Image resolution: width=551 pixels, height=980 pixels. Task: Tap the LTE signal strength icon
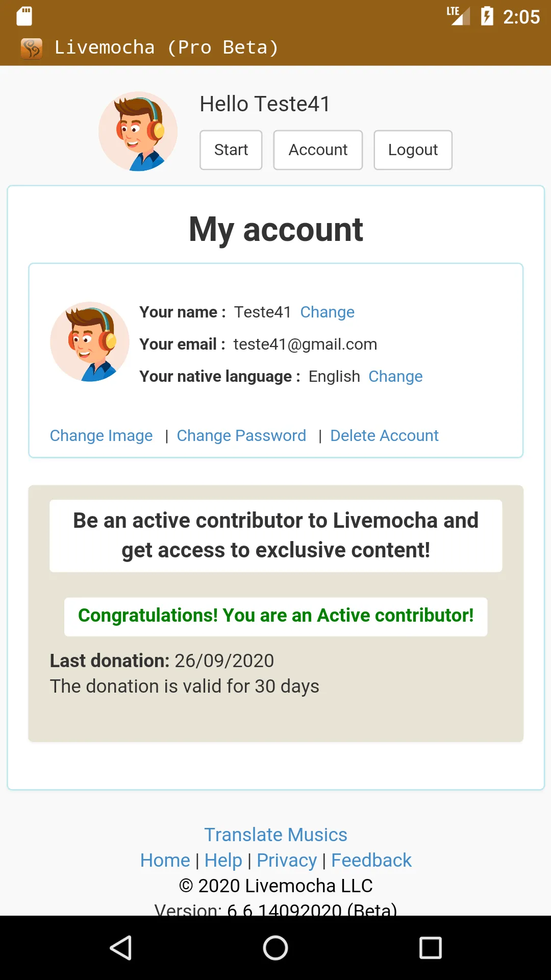coord(458,16)
